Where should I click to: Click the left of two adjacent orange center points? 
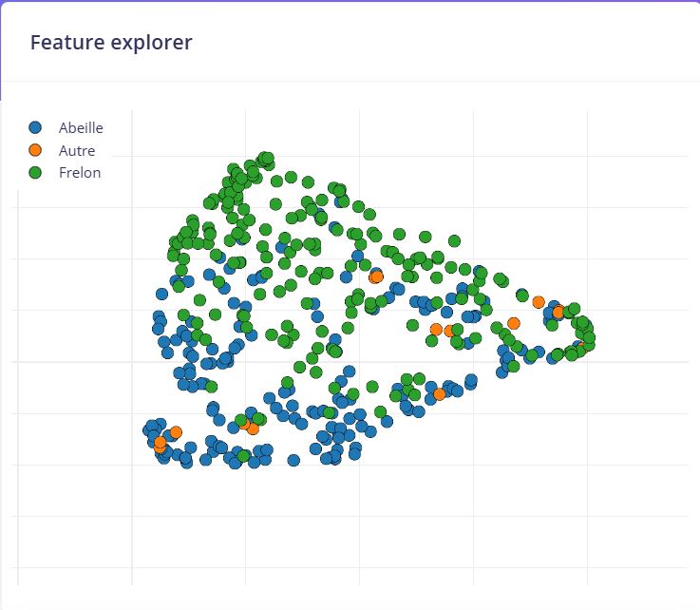tap(436, 330)
